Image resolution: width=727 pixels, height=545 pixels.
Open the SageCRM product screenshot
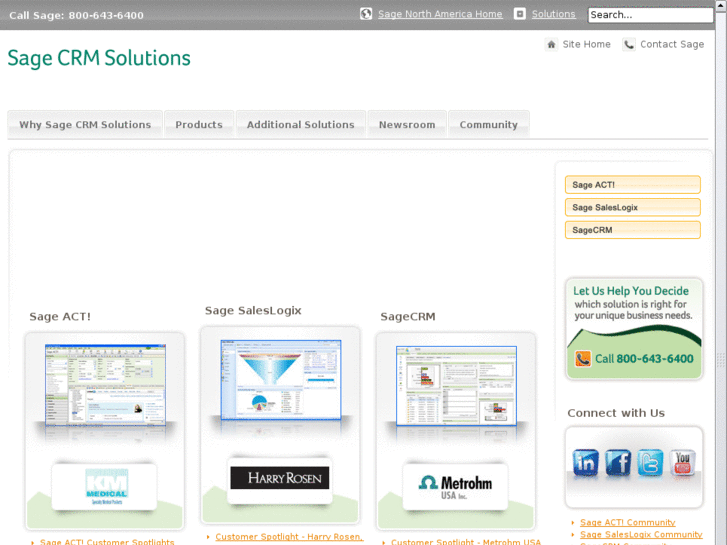click(456, 385)
